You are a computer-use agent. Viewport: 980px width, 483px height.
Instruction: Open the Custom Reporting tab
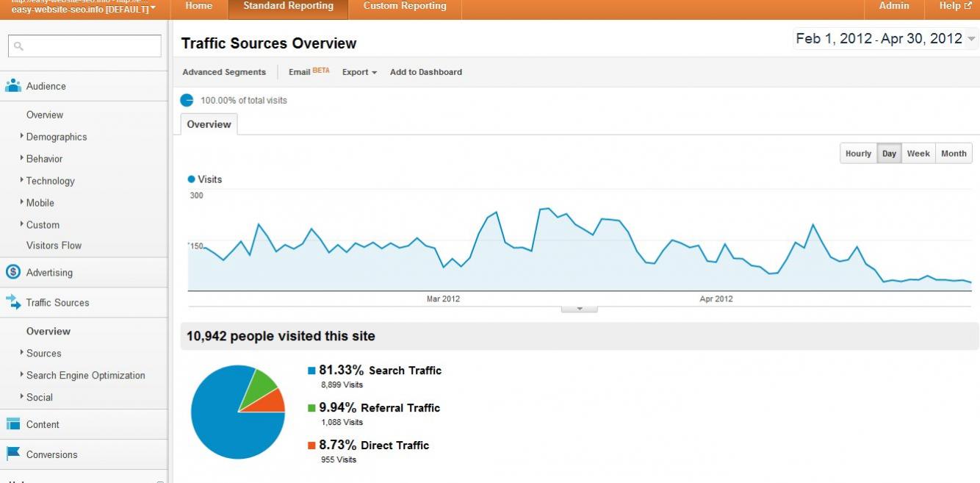405,6
